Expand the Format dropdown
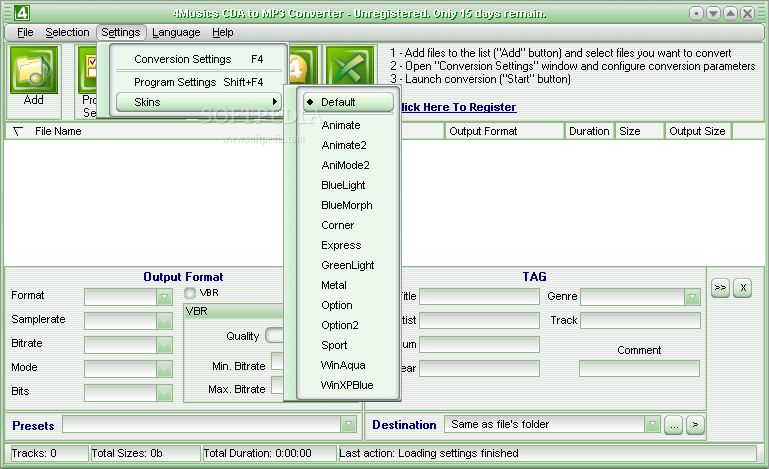Image resolution: width=769 pixels, height=469 pixels. point(164,297)
